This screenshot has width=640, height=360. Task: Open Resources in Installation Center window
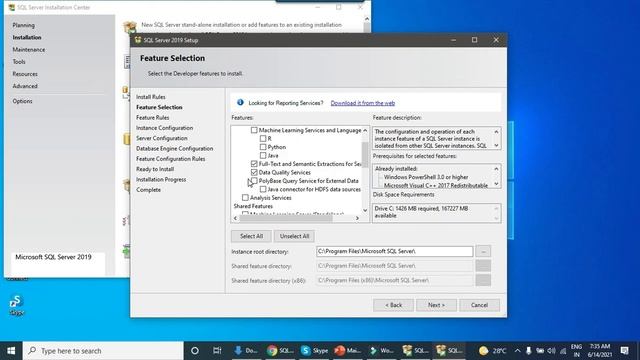[25, 74]
